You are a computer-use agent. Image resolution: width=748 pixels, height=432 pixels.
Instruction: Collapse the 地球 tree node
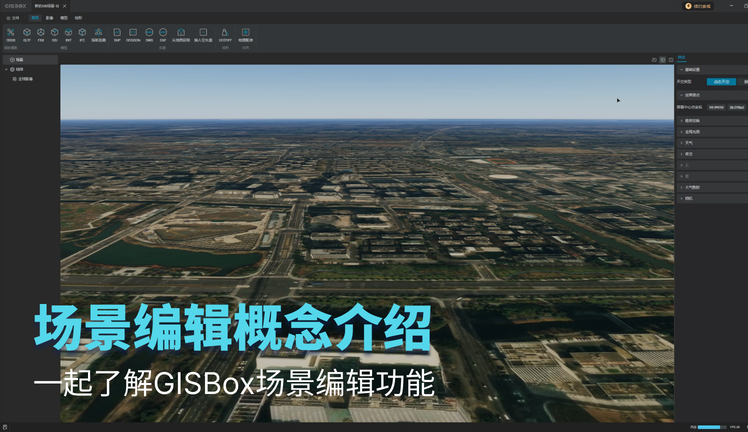click(5, 69)
